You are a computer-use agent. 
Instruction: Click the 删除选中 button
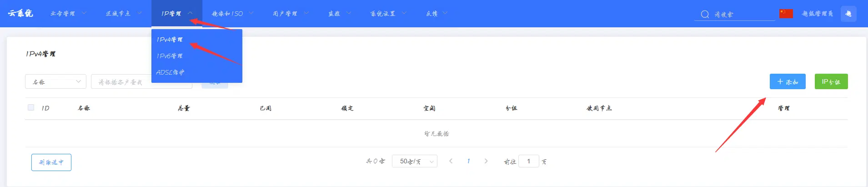click(x=51, y=162)
